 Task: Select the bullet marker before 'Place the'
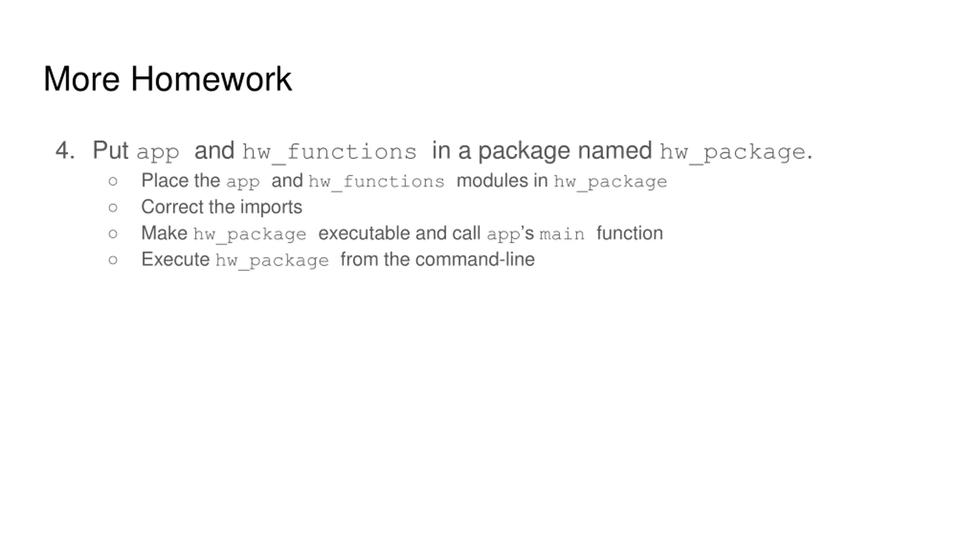[113, 181]
